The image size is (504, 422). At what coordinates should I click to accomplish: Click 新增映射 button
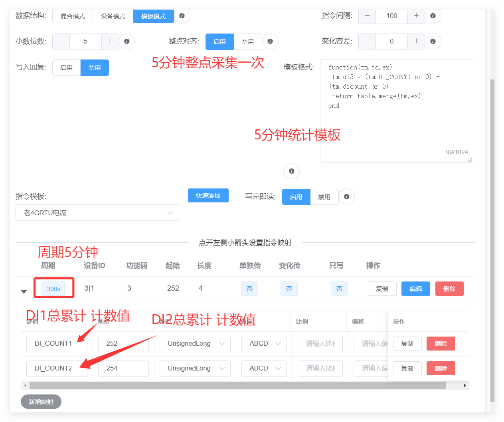coord(41,402)
